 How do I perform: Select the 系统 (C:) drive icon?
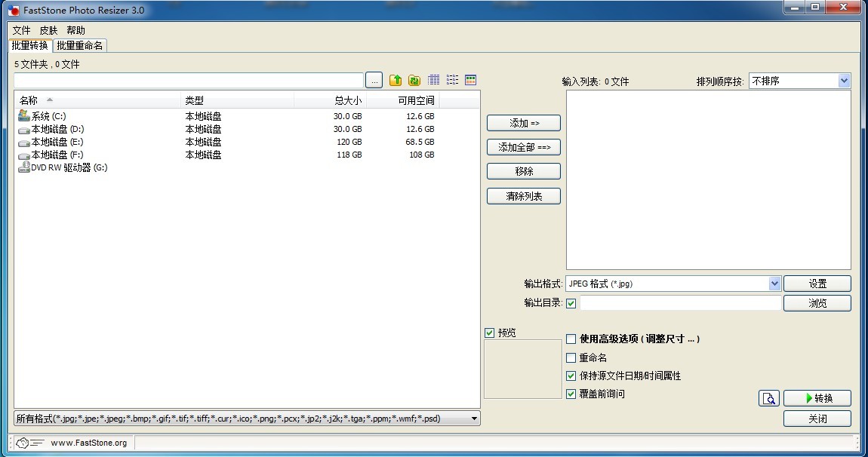pyautogui.click(x=23, y=115)
